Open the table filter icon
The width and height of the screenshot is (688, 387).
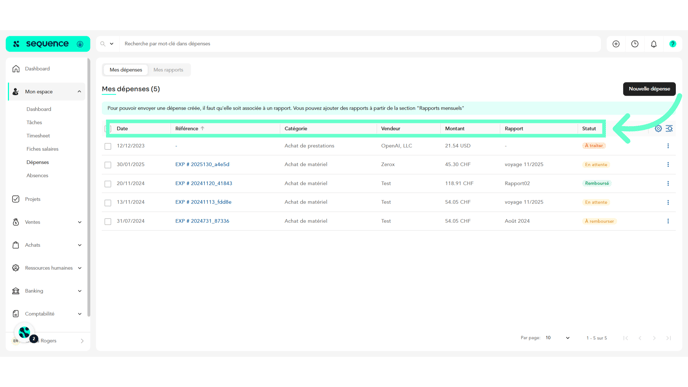point(669,129)
